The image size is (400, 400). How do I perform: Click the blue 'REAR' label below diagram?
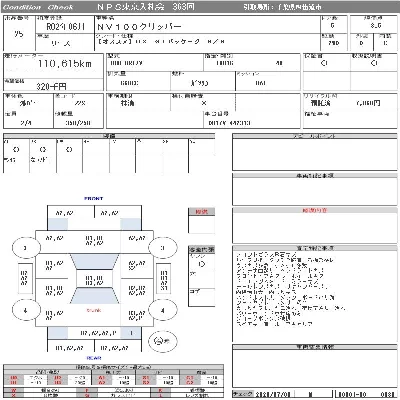click(94, 358)
